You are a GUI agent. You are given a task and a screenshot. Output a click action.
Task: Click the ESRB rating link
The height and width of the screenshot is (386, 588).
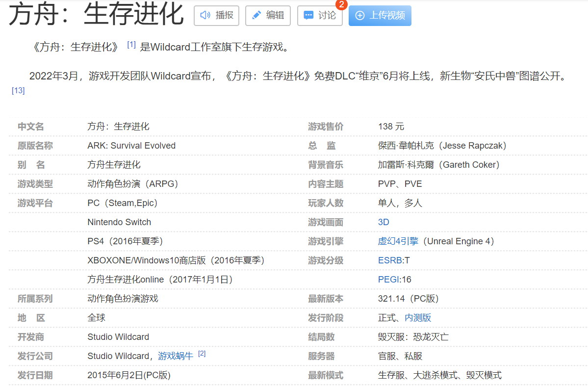point(390,260)
